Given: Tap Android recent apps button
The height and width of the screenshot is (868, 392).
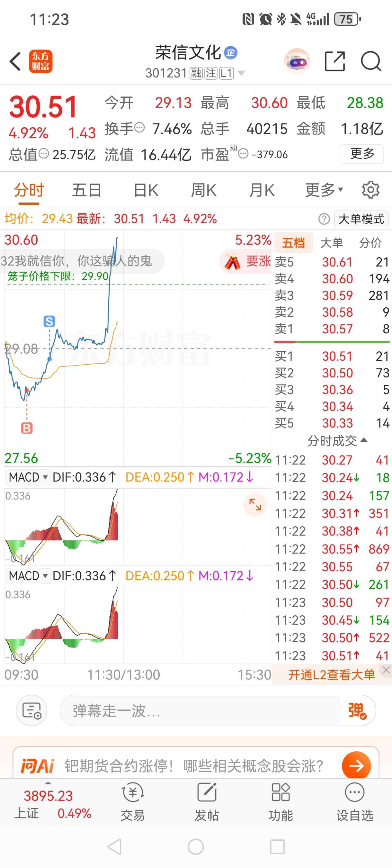Looking at the screenshot, I should tap(277, 847).
